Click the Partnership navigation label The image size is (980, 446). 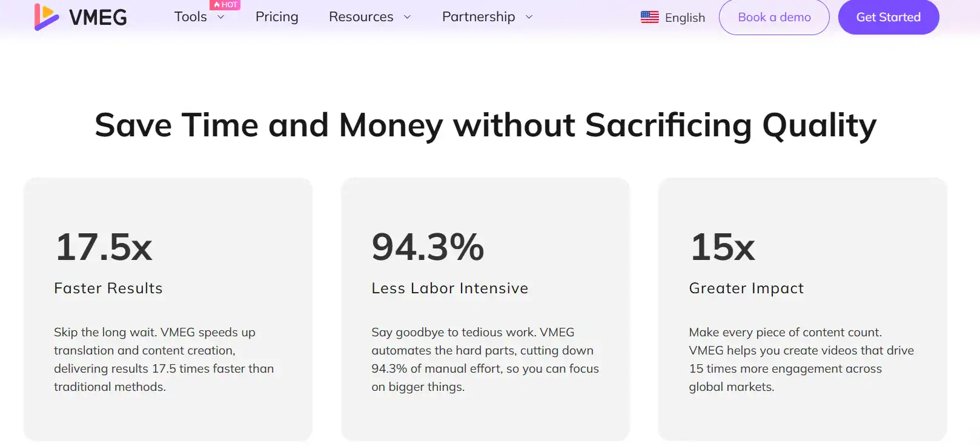(478, 17)
